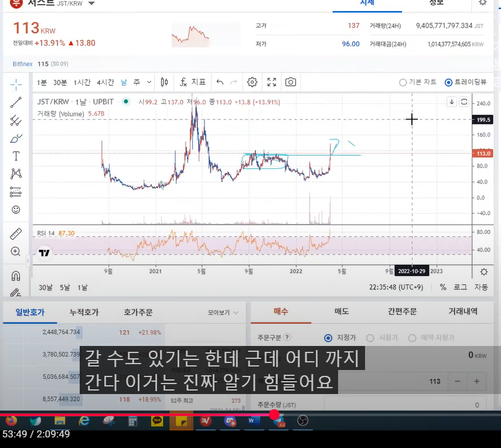The height and width of the screenshot is (448, 501).
Task: Switch to the 거래내역 tab
Action: click(x=463, y=311)
